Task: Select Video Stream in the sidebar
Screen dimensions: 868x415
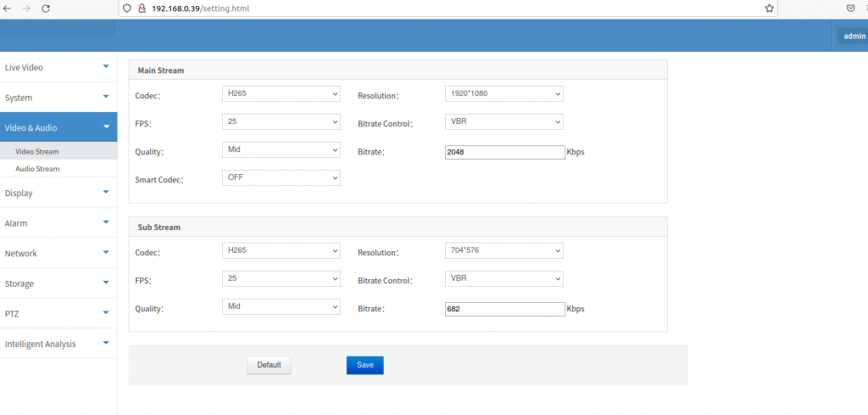Action: point(37,151)
